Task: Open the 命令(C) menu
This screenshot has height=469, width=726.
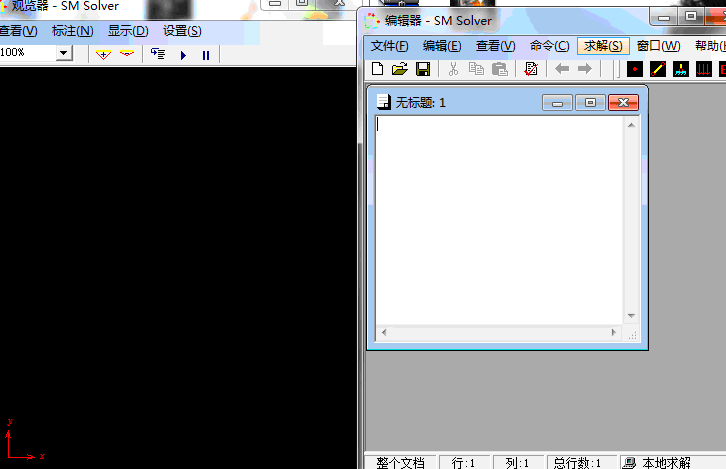Action: (x=550, y=46)
